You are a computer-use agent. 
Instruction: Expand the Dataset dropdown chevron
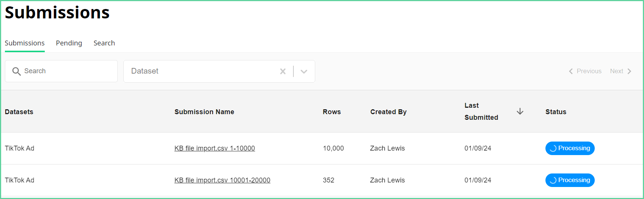[304, 71]
